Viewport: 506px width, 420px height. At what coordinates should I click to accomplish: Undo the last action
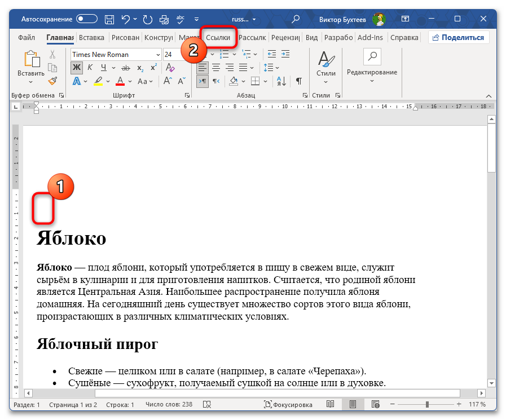(x=126, y=19)
